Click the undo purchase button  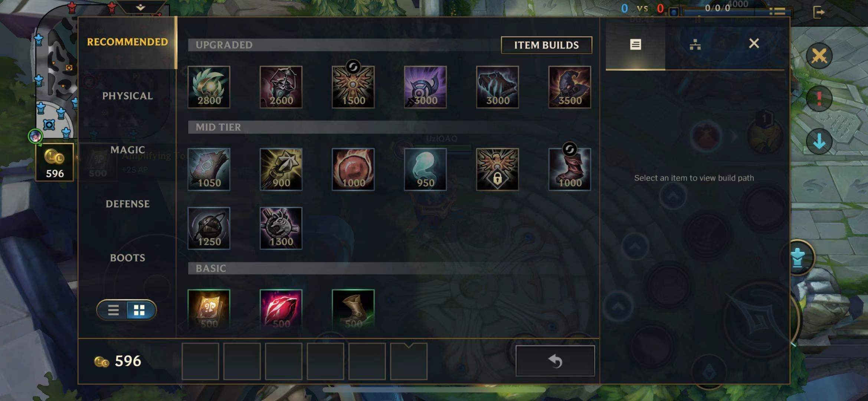pyautogui.click(x=555, y=361)
